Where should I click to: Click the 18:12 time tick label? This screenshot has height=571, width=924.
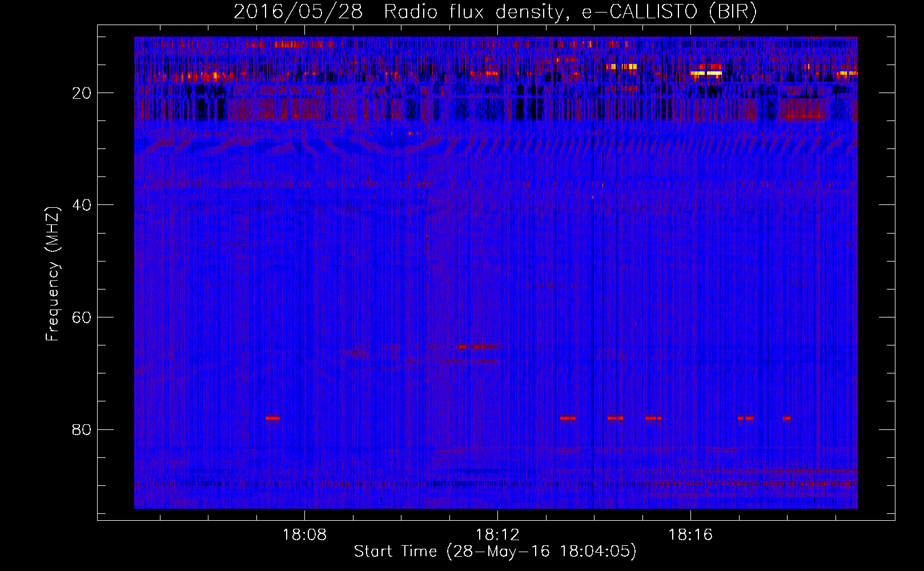pyautogui.click(x=497, y=535)
